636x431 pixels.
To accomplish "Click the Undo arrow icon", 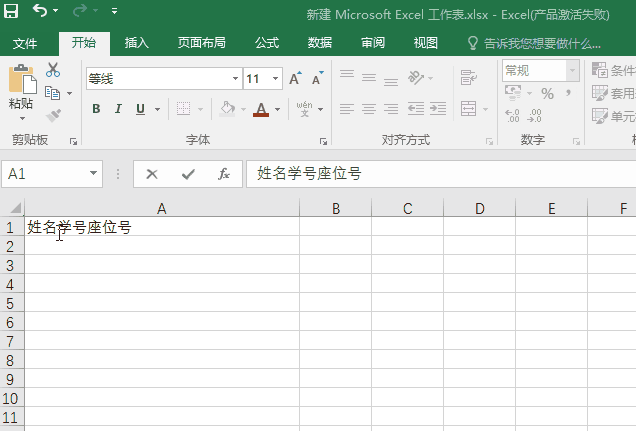I will coord(40,12).
